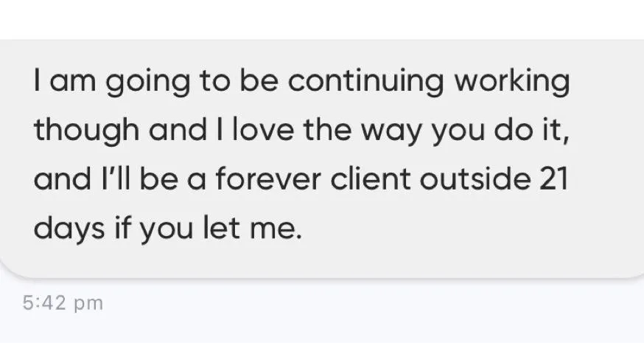Image resolution: width=644 pixels, height=343 pixels.
Task: Click the word "love" in the message
Action: pyautogui.click(x=263, y=130)
